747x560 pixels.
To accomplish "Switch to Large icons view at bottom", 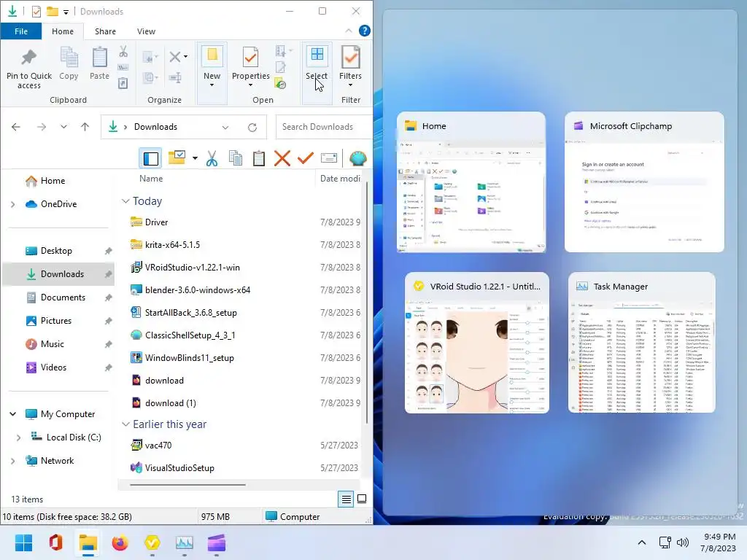I will [362, 499].
